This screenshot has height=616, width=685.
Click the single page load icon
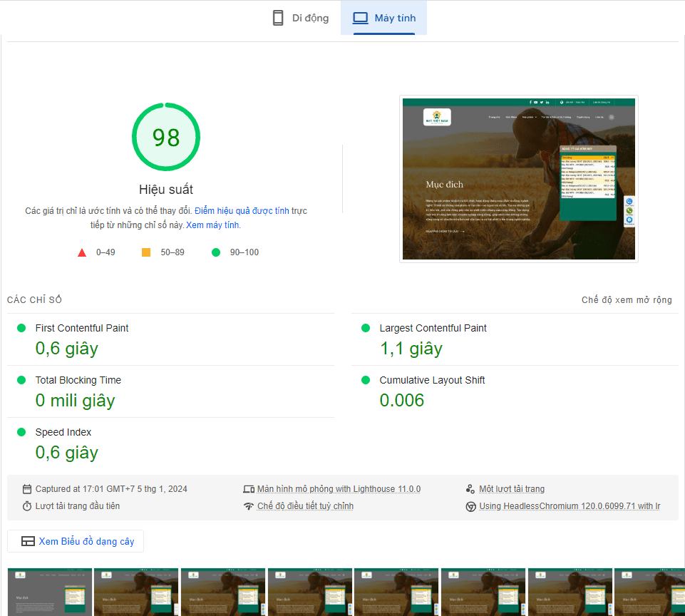click(x=470, y=489)
